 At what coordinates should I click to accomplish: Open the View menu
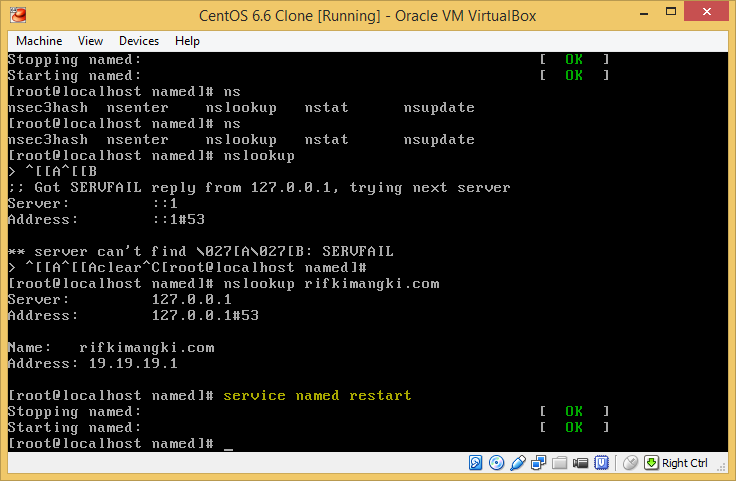90,41
